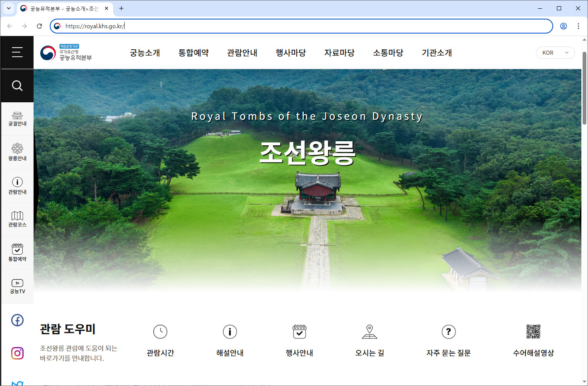Open the hamburger menu in the sidebar

point(17,52)
